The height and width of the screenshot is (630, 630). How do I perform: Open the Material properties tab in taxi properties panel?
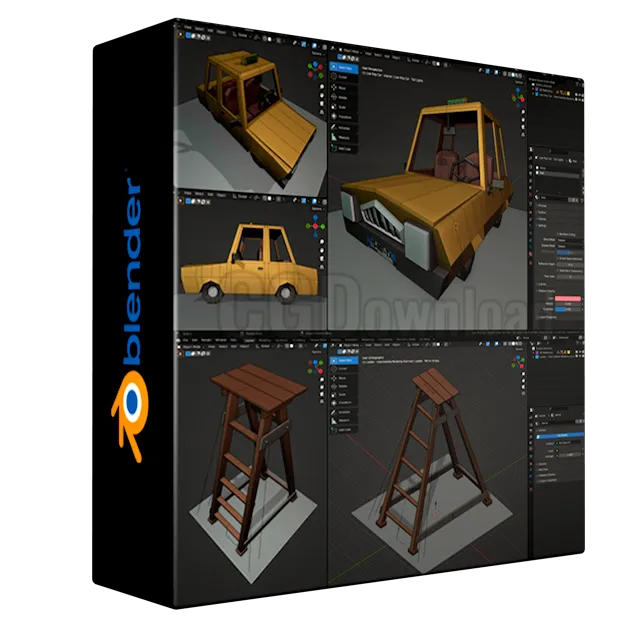click(531, 254)
